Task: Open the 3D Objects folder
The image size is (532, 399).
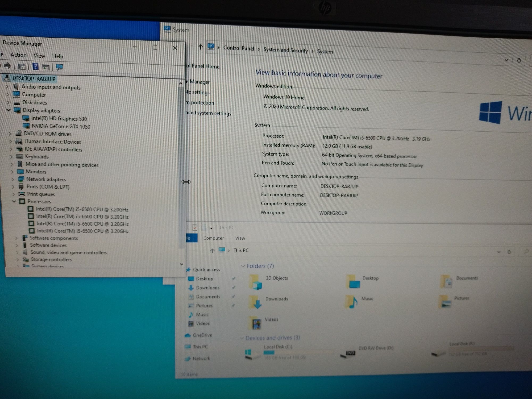Action: click(256, 282)
